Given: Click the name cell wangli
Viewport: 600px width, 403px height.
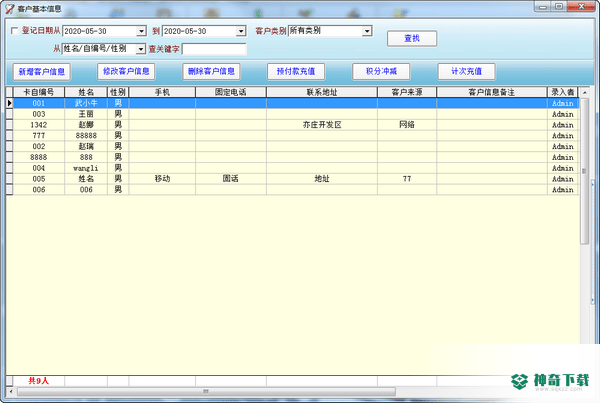Looking at the screenshot, I should coord(86,168).
